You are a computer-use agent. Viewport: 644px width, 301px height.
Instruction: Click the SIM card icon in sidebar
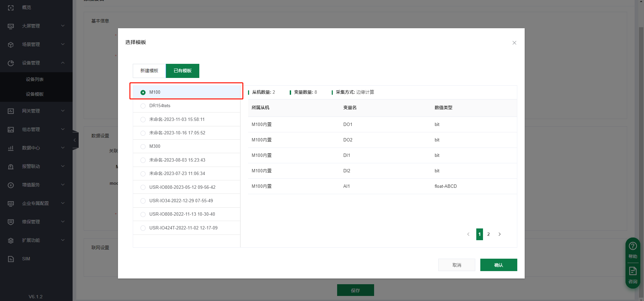11,259
